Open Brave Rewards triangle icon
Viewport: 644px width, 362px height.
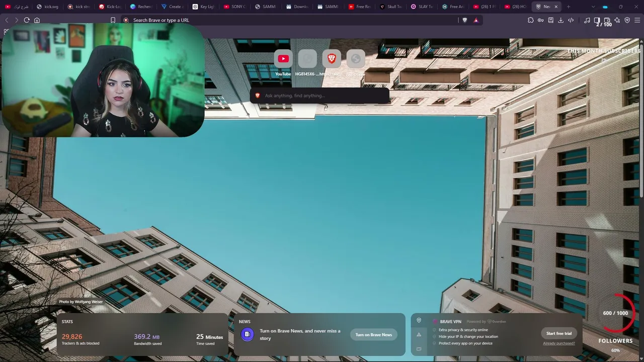click(476, 20)
